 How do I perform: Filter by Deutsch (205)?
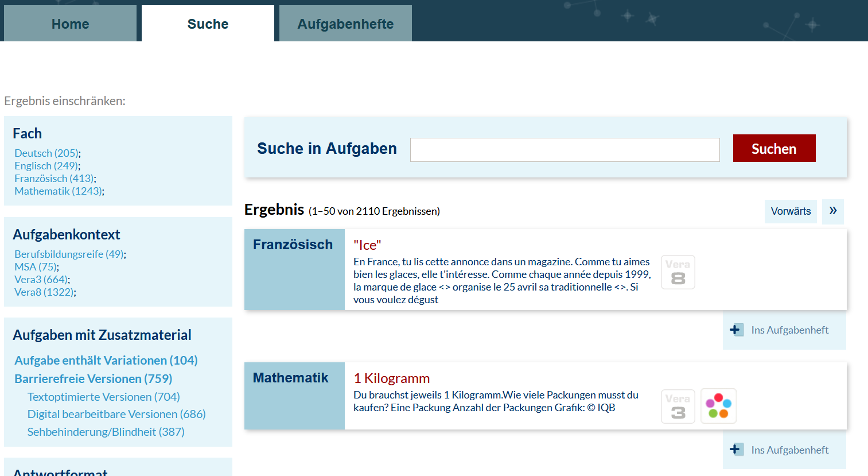coord(46,153)
